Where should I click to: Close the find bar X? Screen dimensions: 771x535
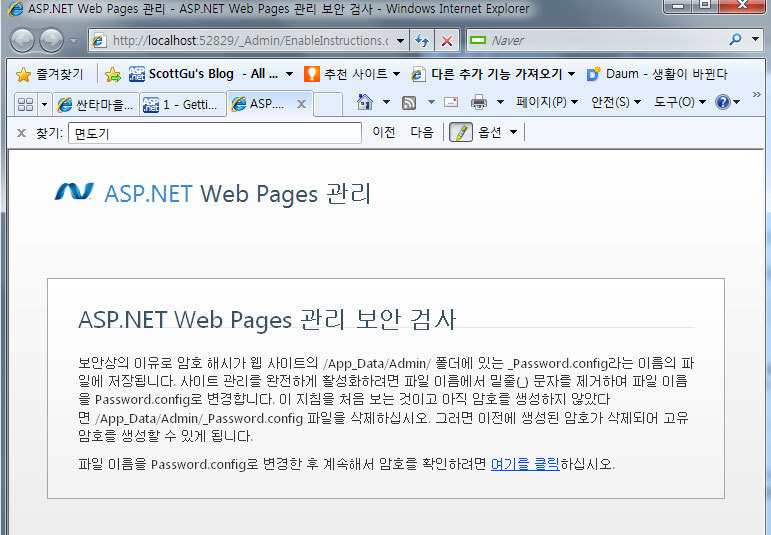point(21,133)
